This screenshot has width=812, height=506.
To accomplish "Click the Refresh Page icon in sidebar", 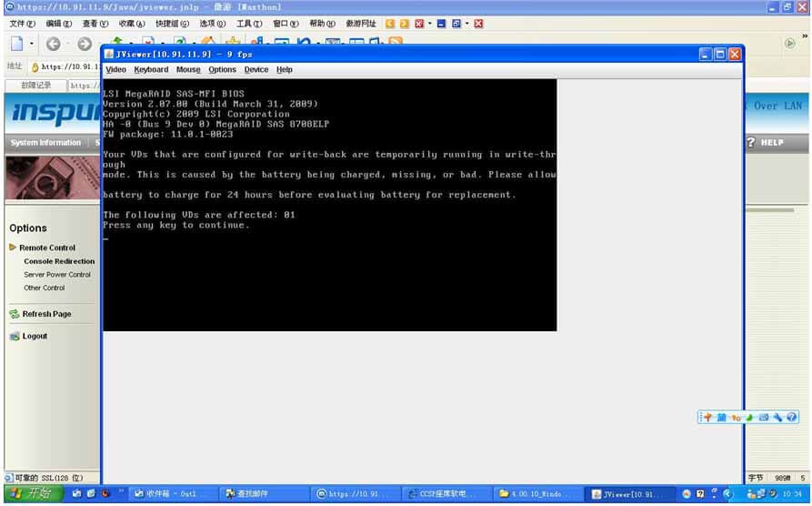I will click(15, 314).
